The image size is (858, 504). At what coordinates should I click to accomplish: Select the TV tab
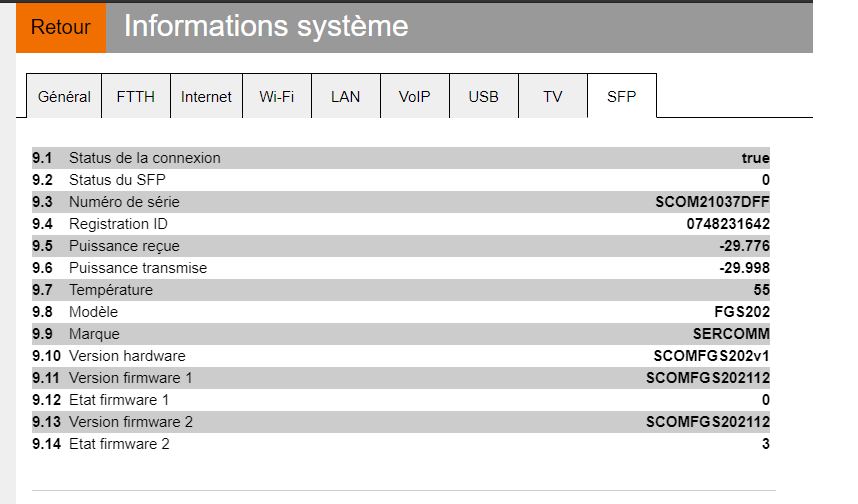(553, 97)
